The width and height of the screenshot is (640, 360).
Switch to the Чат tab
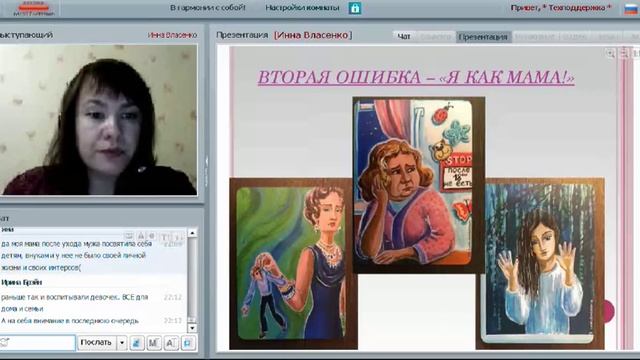(x=404, y=37)
